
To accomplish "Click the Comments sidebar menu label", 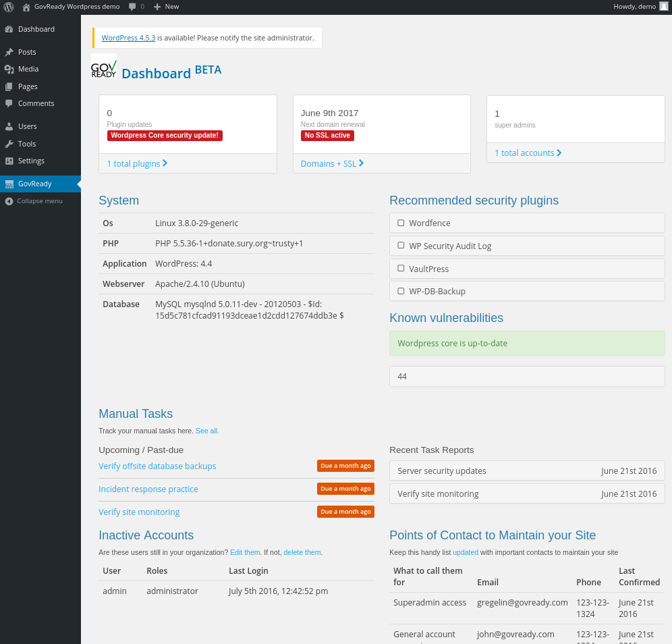I will [36, 103].
